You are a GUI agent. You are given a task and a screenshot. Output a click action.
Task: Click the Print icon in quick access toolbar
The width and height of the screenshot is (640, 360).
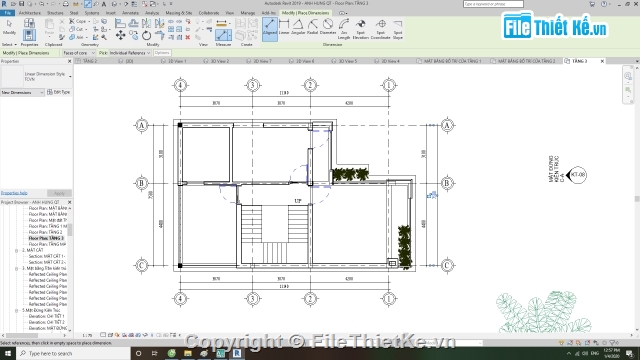66,4
